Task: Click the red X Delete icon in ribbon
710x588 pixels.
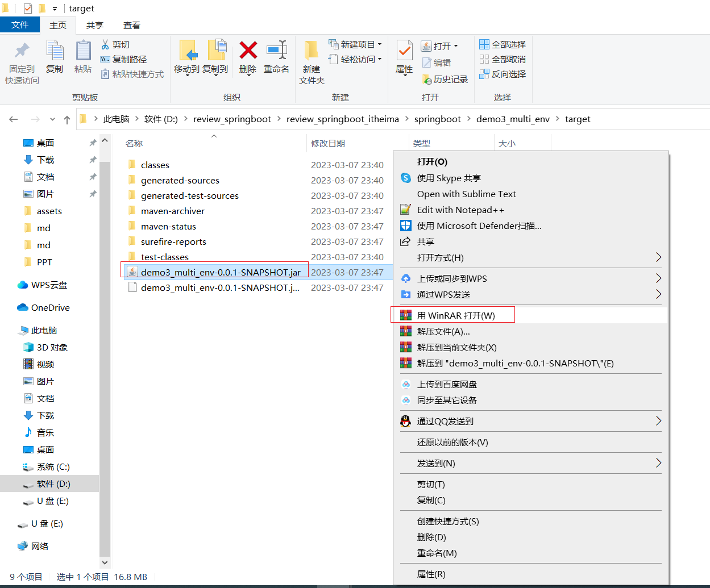Action: 248,51
